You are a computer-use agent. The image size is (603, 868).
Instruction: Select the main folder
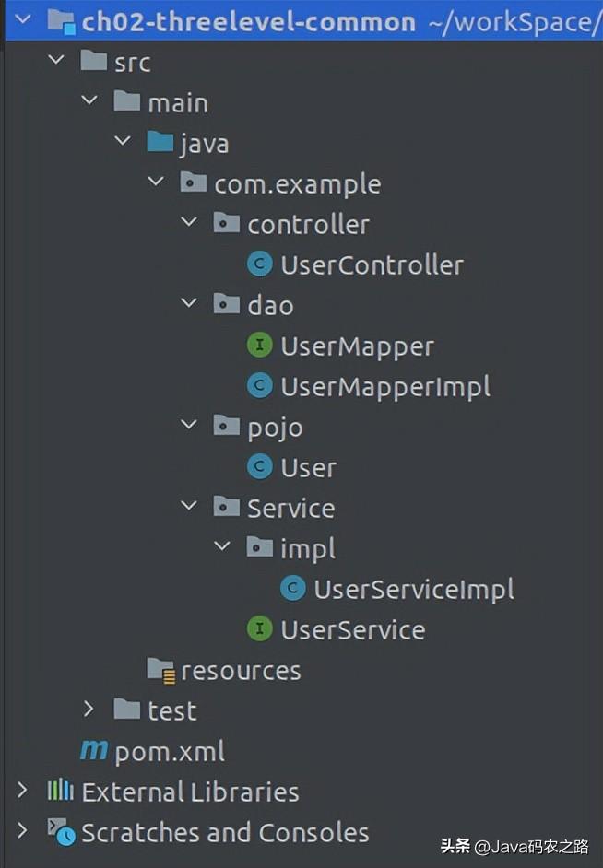point(178,103)
